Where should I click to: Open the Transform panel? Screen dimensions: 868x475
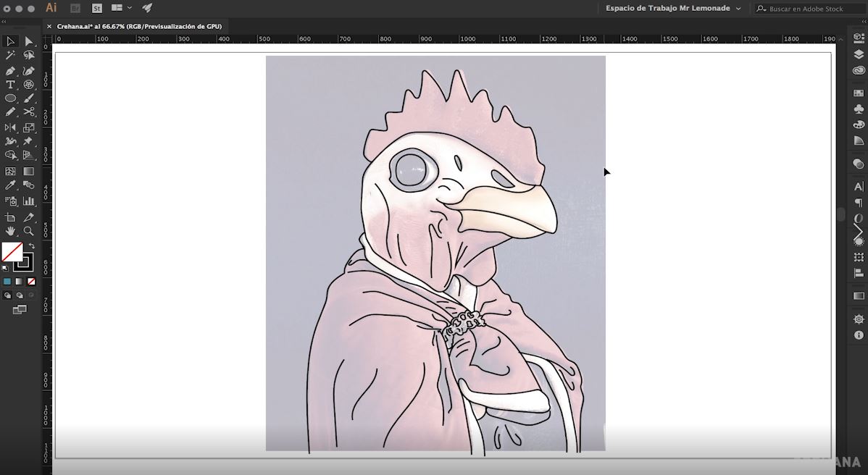(859, 257)
